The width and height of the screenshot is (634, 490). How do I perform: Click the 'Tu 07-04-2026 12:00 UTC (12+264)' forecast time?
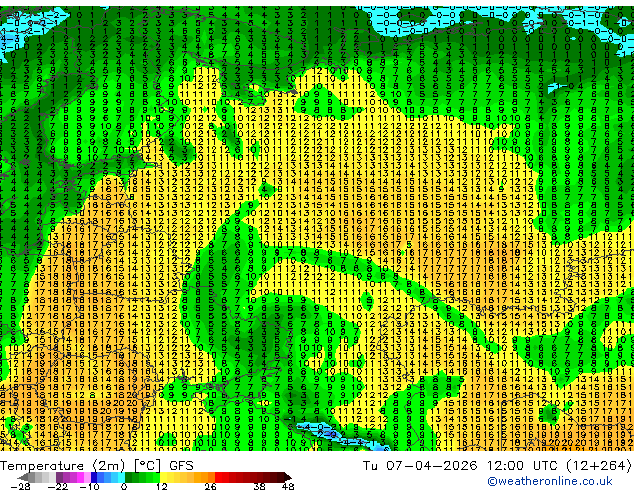tap(497, 466)
